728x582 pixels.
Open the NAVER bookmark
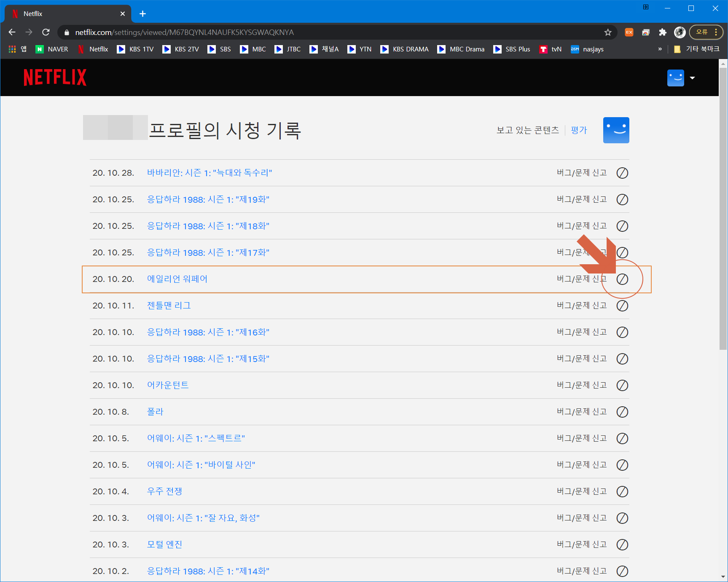[x=52, y=49]
